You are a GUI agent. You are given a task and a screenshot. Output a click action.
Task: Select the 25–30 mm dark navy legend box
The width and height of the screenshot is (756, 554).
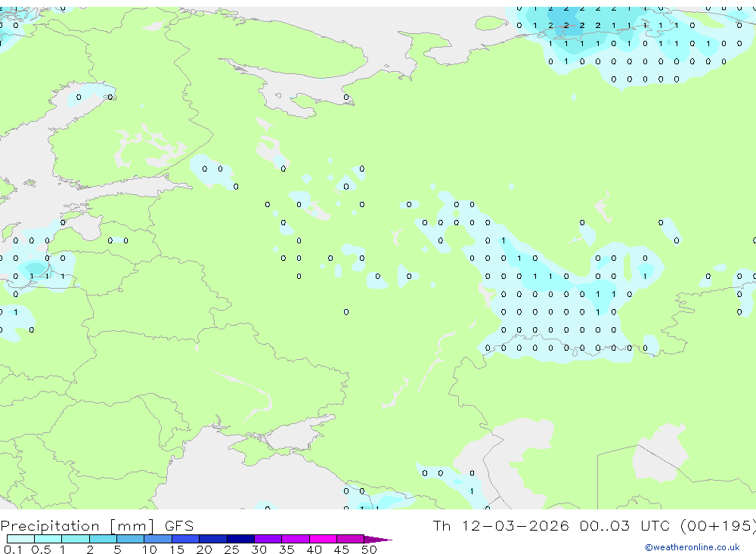240,539
